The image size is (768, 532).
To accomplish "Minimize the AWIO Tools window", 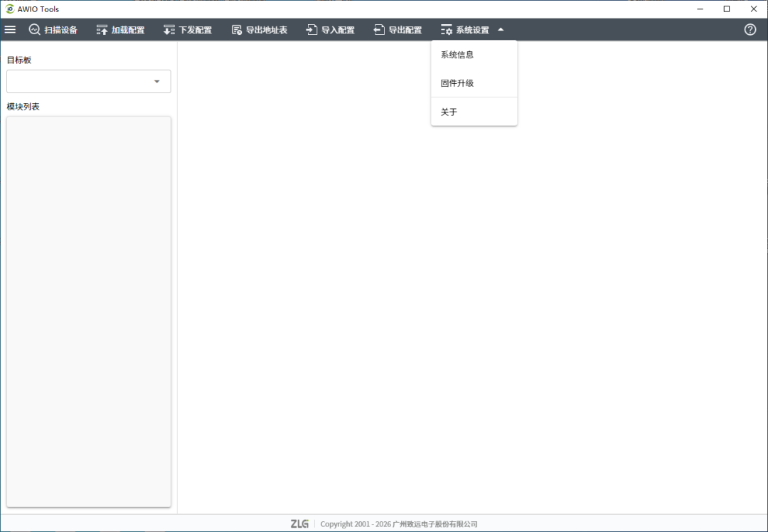I will pyautogui.click(x=700, y=9).
